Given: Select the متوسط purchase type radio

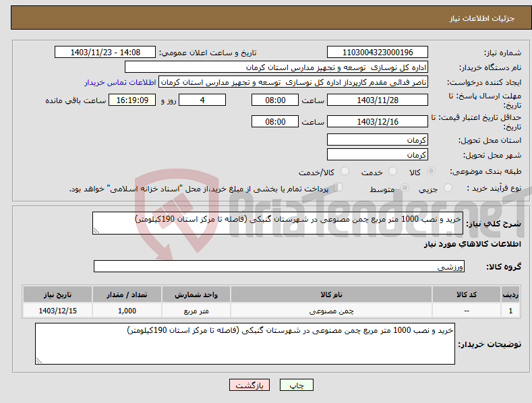Looking at the screenshot, I should coord(405,187).
